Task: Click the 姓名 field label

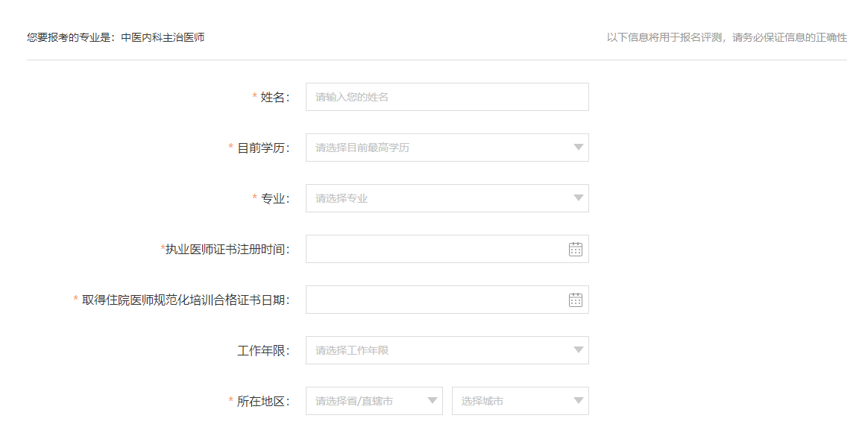Action: (x=273, y=98)
